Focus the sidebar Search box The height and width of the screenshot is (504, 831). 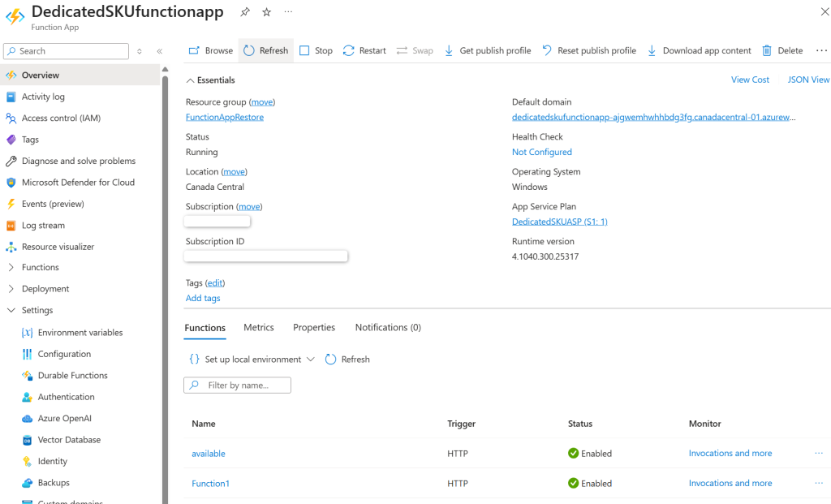point(67,51)
